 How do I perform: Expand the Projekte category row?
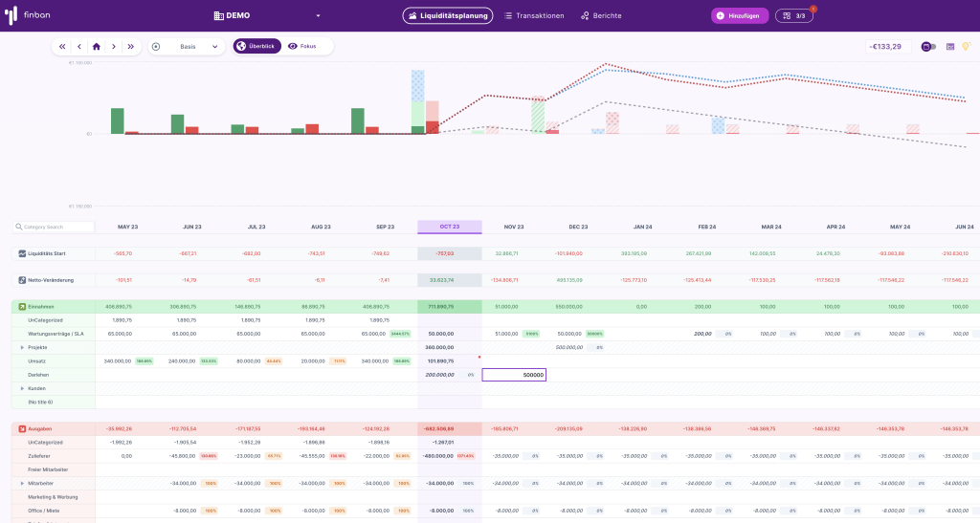point(22,347)
